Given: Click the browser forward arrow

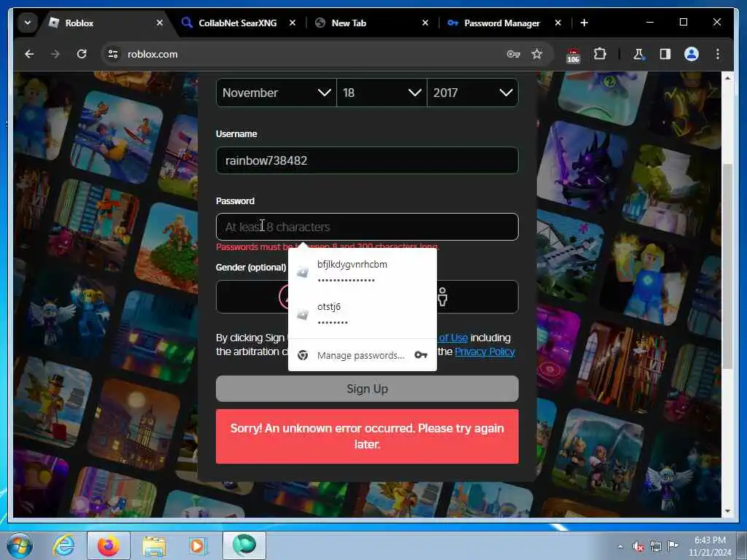Looking at the screenshot, I should [x=55, y=54].
